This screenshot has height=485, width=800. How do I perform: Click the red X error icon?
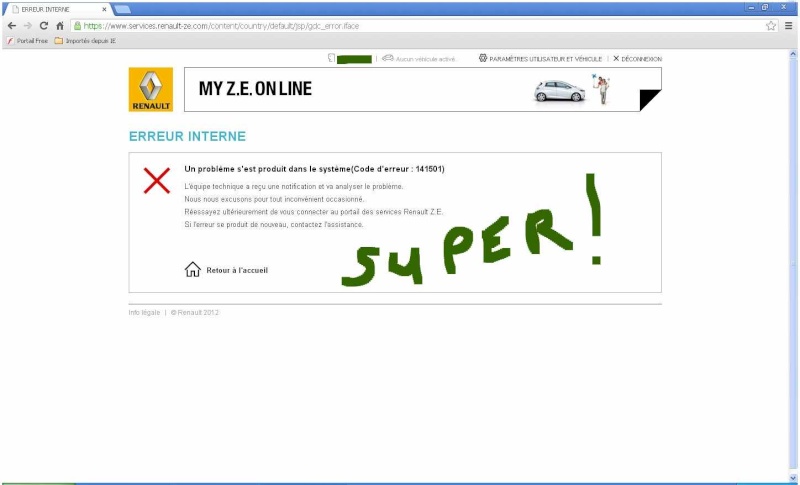[x=157, y=181]
